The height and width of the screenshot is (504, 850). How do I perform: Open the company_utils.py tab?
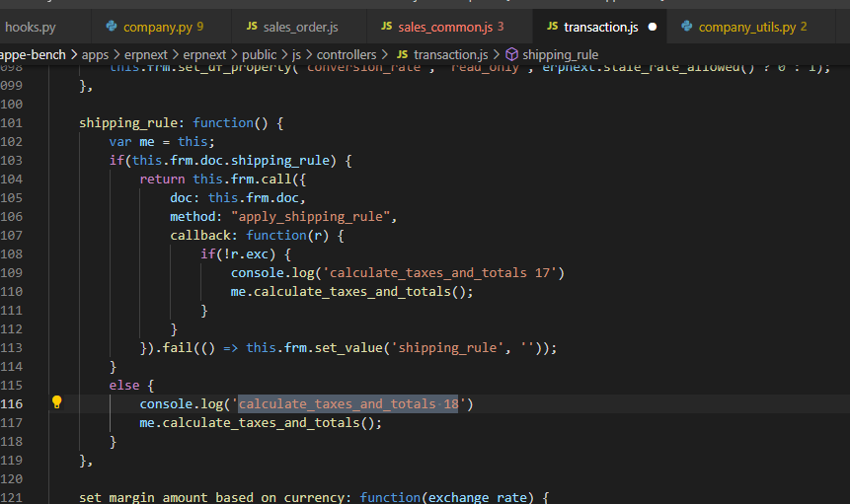coord(751,27)
